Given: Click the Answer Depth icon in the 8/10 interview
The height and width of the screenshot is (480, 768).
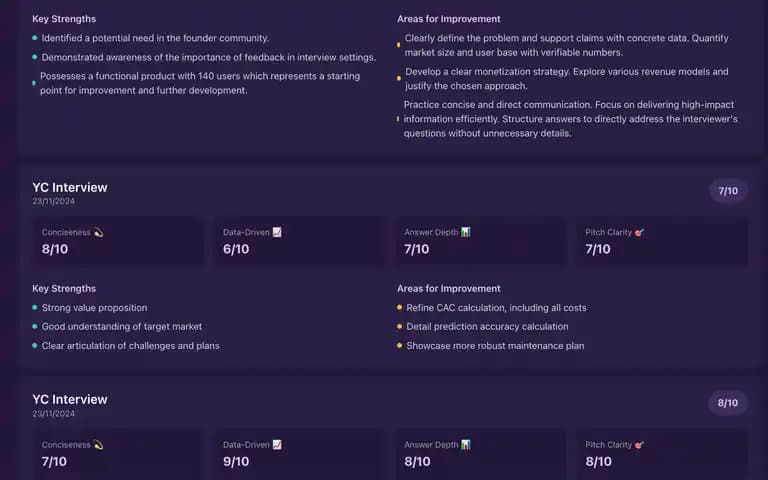Looking at the screenshot, I should [465, 445].
